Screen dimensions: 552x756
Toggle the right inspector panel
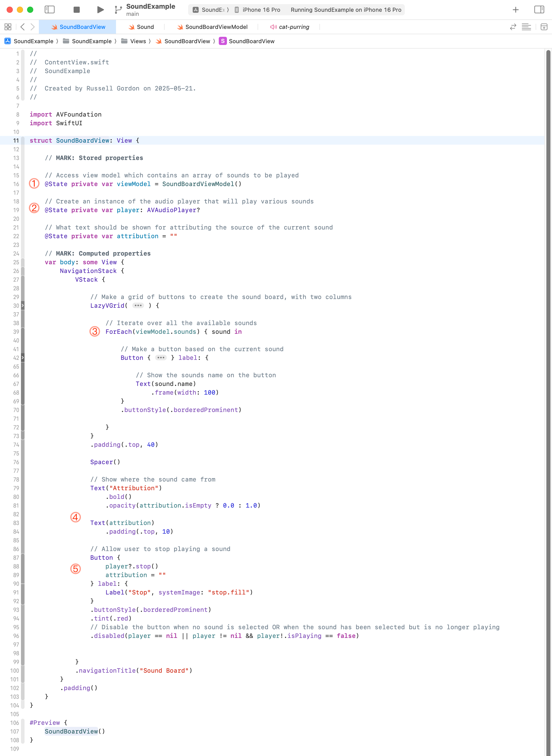point(539,10)
